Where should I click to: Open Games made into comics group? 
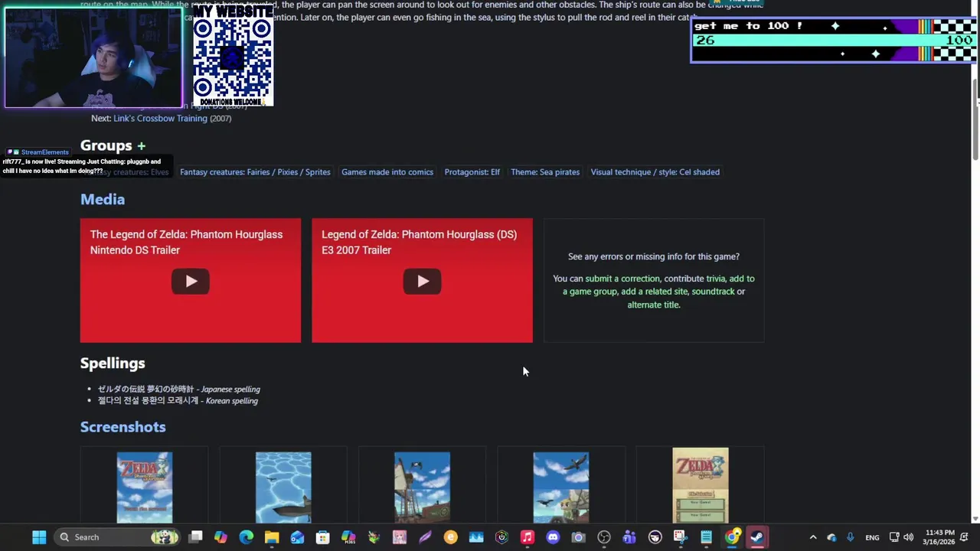387,172
